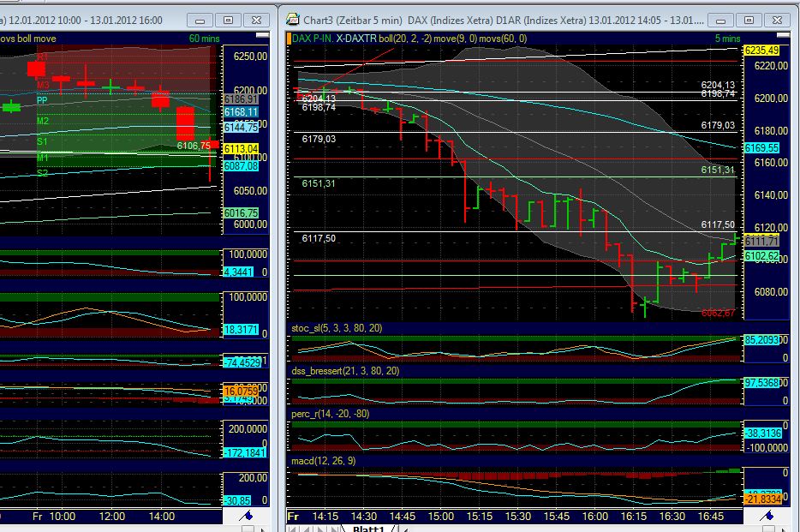Open the sheet list arrow next to Blatt1
The image size is (800, 532).
(405, 529)
